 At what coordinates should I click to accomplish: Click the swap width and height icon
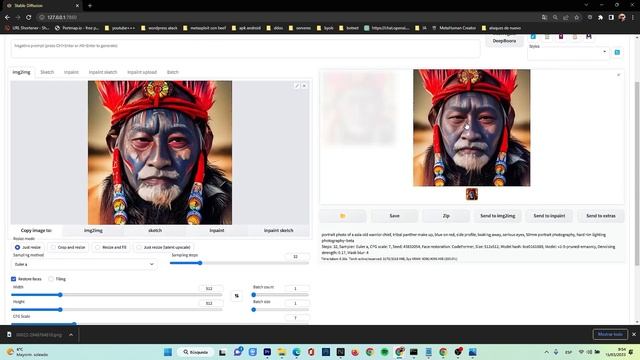236,296
